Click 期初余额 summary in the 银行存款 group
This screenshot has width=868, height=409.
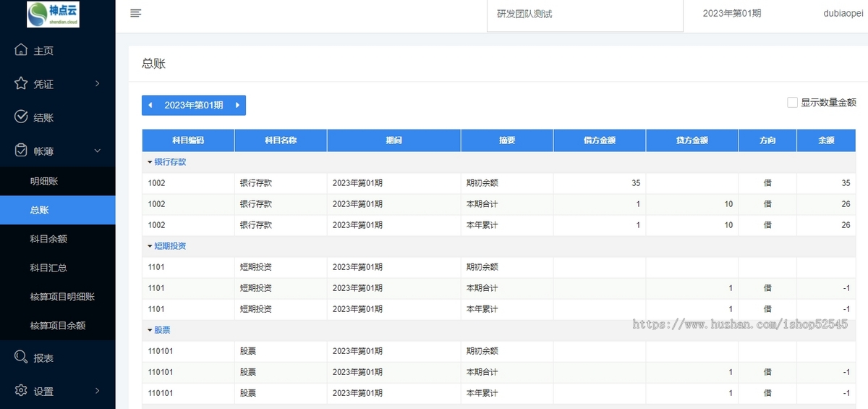(482, 183)
